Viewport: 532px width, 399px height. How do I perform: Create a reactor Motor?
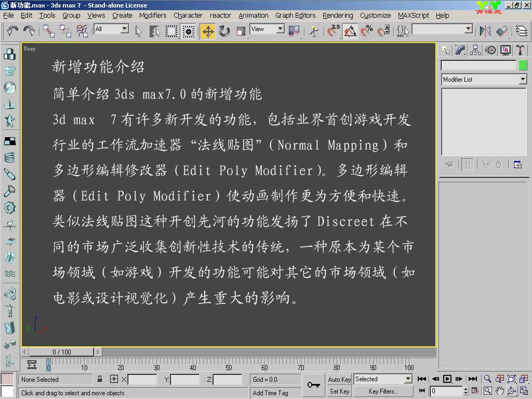[x=9, y=208]
